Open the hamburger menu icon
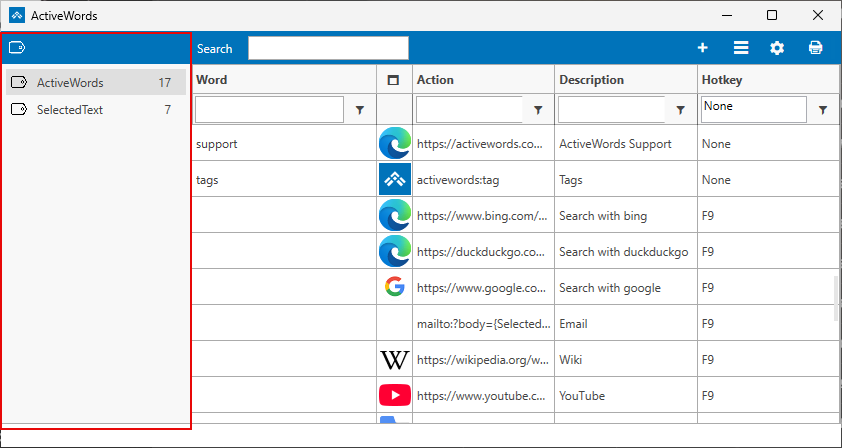This screenshot has height=448, width=842. (x=741, y=48)
